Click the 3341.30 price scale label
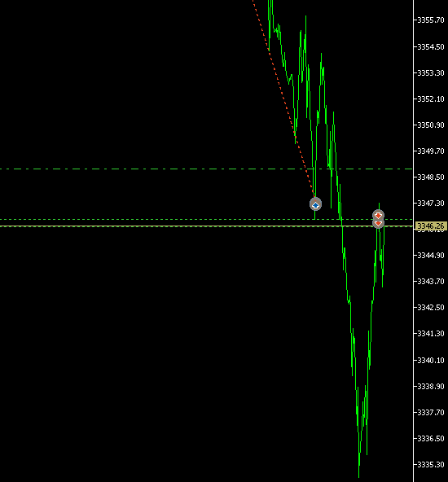Image resolution: width=448 pixels, height=482 pixels. 430,334
